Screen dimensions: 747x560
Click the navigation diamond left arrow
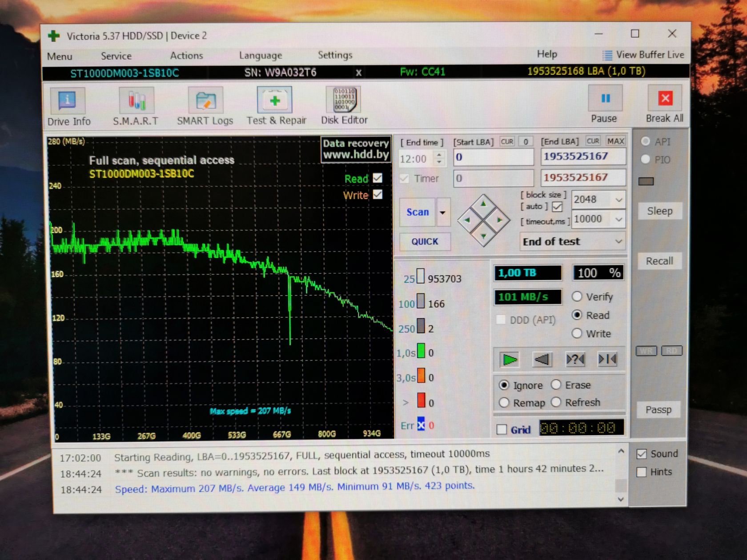467,220
